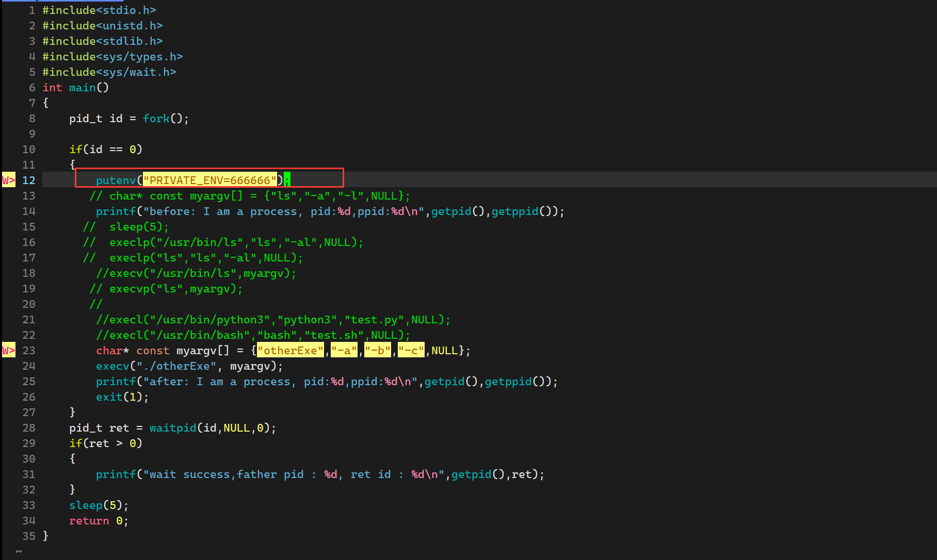Click the 'if(id == 0)' condition

(106, 149)
